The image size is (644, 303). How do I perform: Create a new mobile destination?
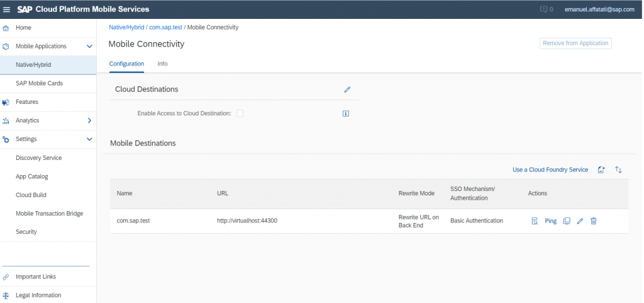[x=601, y=170]
